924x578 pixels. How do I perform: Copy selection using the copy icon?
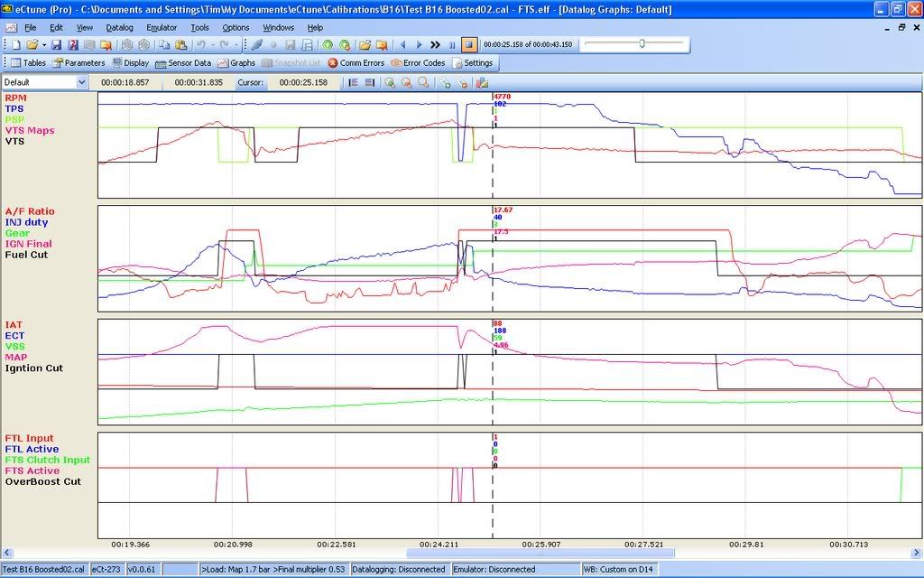[164, 45]
